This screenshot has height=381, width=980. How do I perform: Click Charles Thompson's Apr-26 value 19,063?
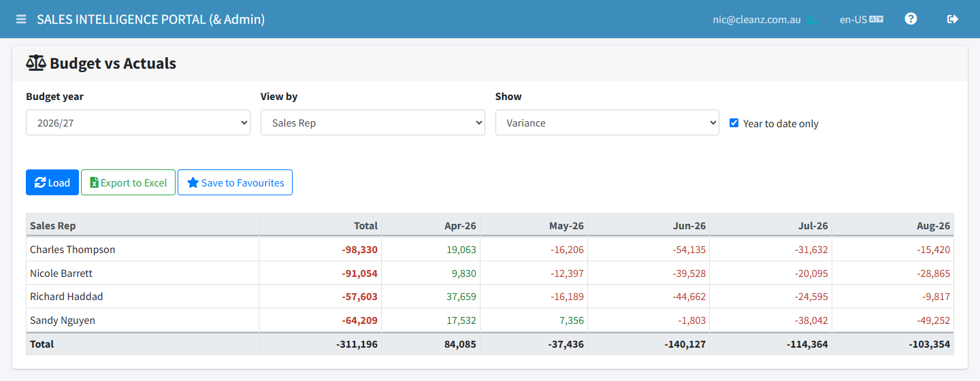pyautogui.click(x=461, y=250)
